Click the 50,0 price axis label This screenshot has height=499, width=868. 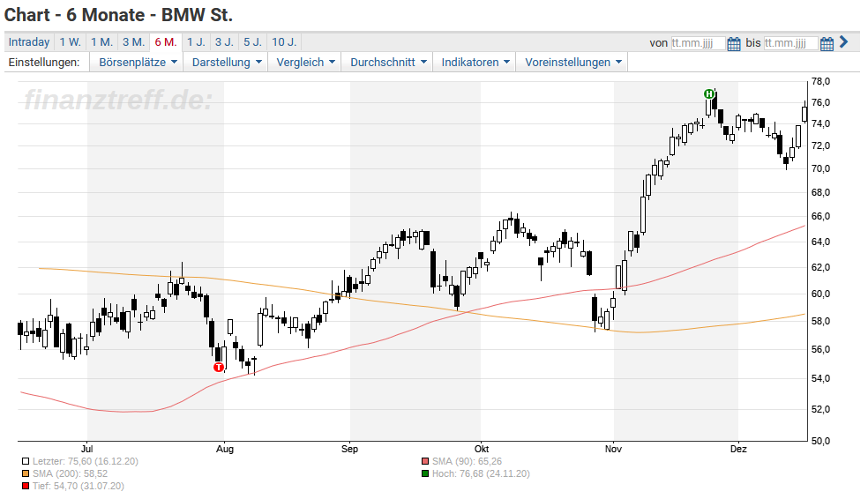pos(820,441)
